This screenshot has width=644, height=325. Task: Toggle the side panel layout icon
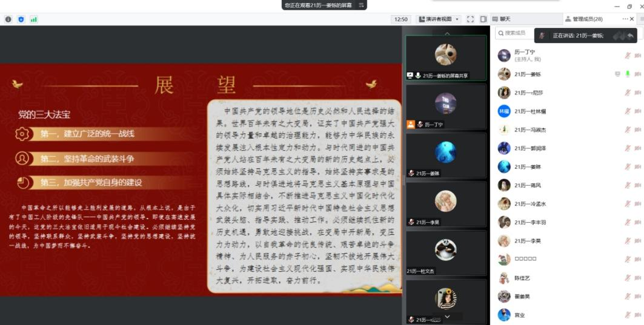pyautogui.click(x=483, y=19)
